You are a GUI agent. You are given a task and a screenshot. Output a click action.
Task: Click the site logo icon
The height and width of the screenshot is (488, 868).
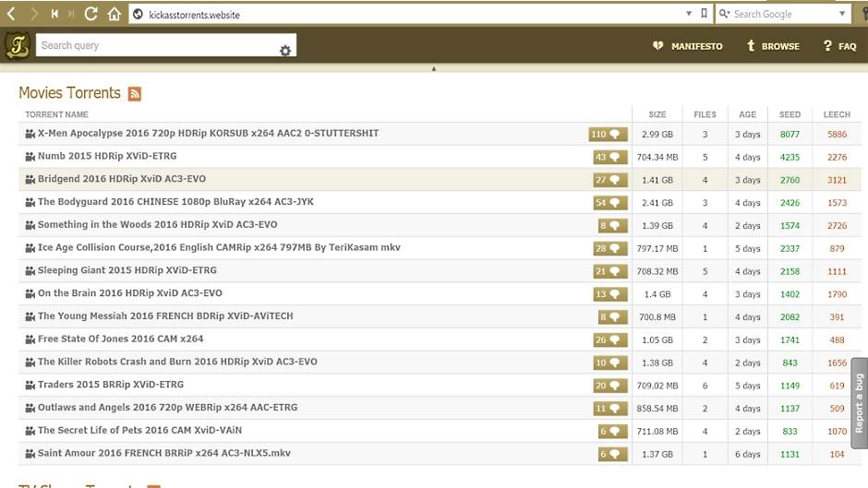(x=16, y=46)
